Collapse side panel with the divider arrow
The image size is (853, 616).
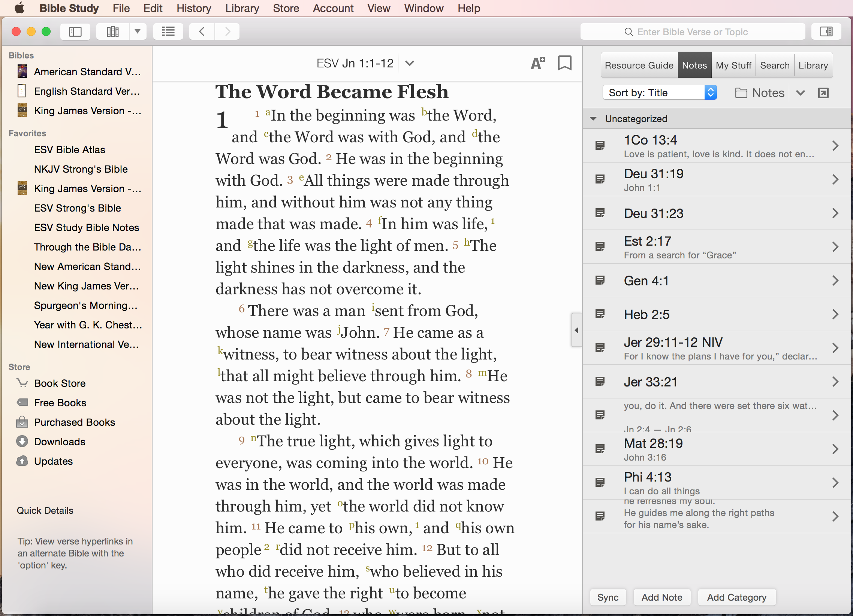576,330
